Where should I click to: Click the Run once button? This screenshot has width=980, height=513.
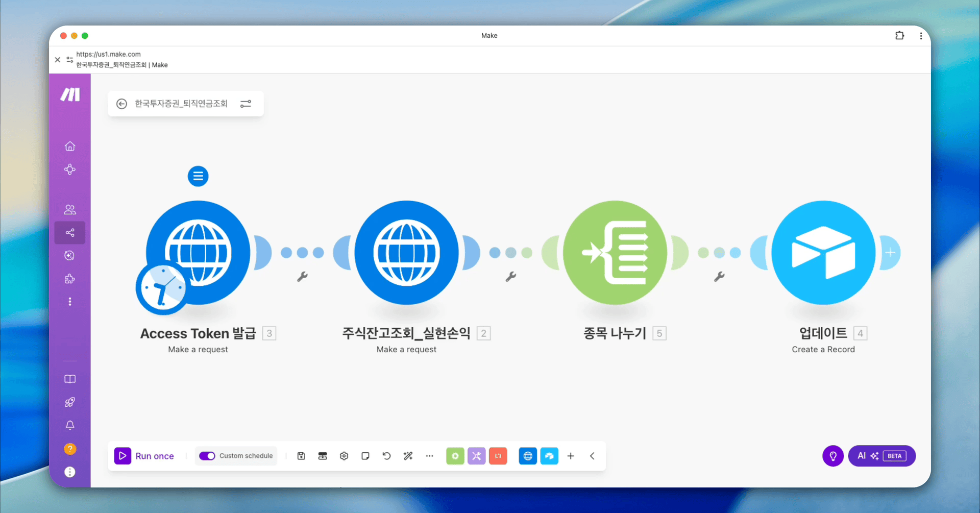click(x=144, y=456)
